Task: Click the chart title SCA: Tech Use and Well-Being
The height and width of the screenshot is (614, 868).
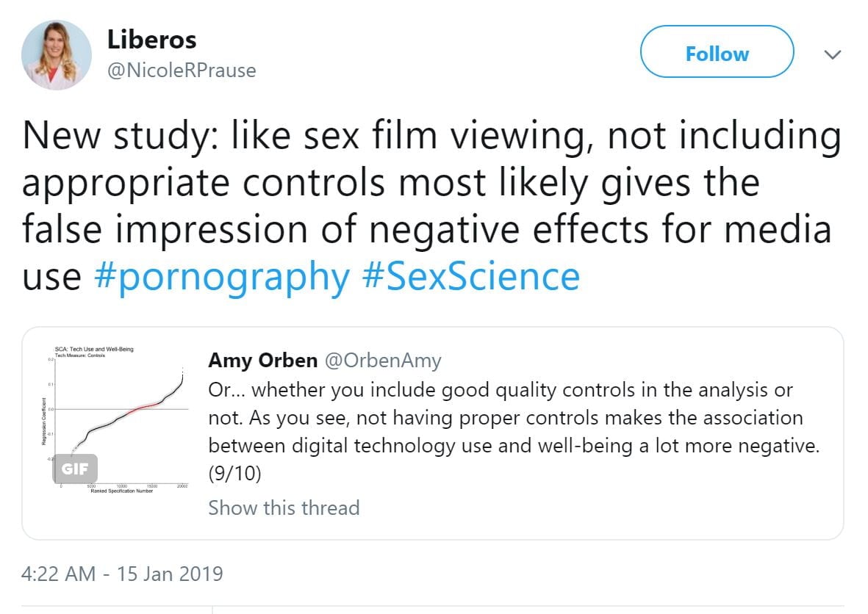Action: (x=94, y=349)
